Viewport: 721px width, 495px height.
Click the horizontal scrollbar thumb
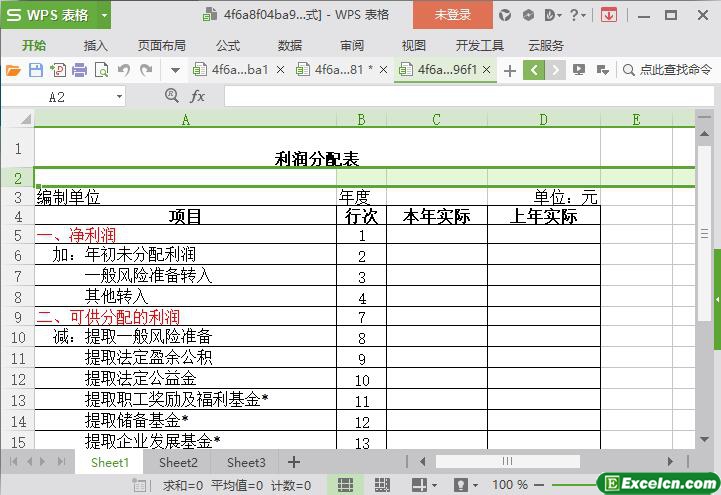pos(507,461)
